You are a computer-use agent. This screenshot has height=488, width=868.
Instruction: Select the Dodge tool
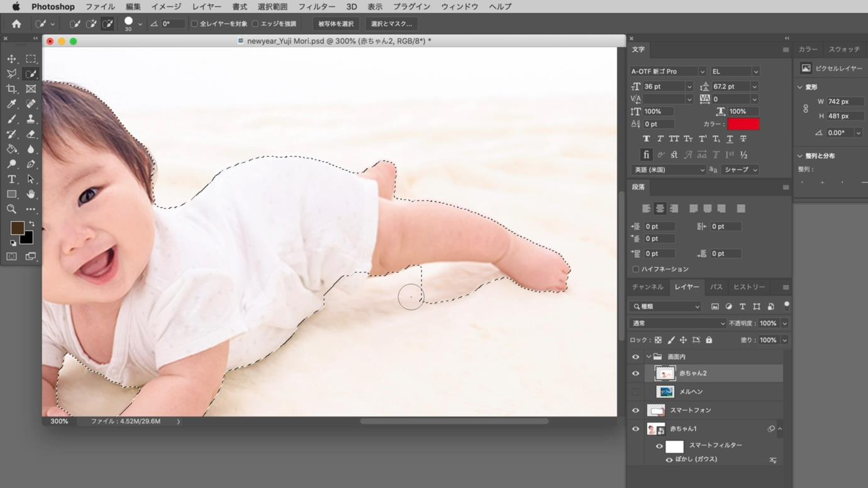[x=12, y=164]
